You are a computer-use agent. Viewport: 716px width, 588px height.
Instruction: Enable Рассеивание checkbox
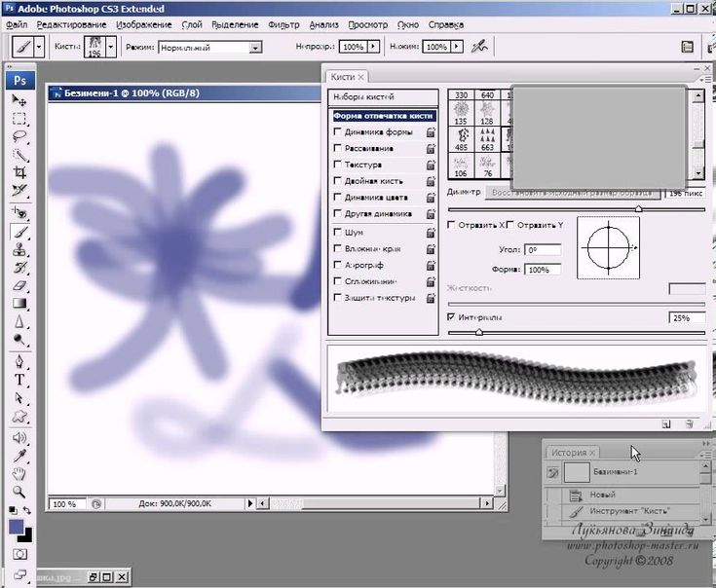pyautogui.click(x=338, y=148)
